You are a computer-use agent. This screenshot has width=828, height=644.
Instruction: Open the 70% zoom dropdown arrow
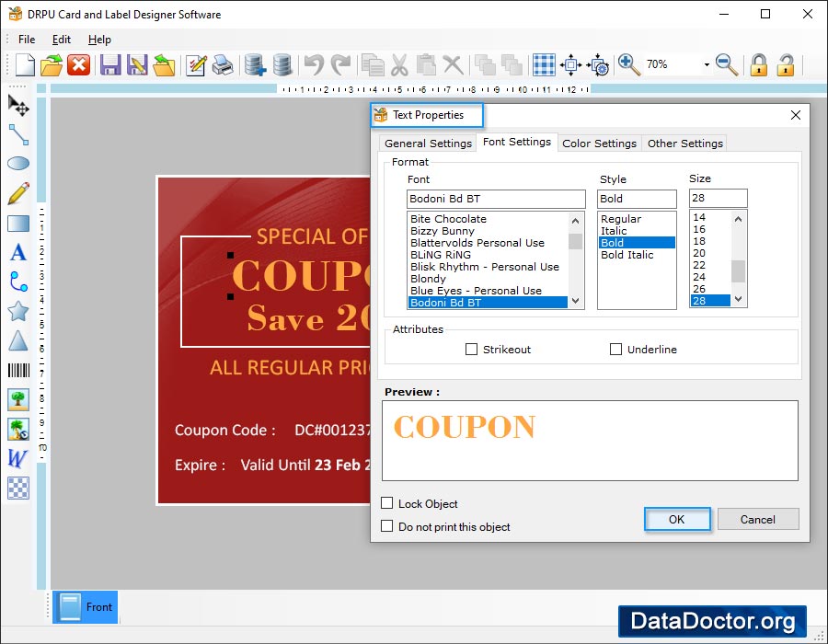pyautogui.click(x=706, y=65)
